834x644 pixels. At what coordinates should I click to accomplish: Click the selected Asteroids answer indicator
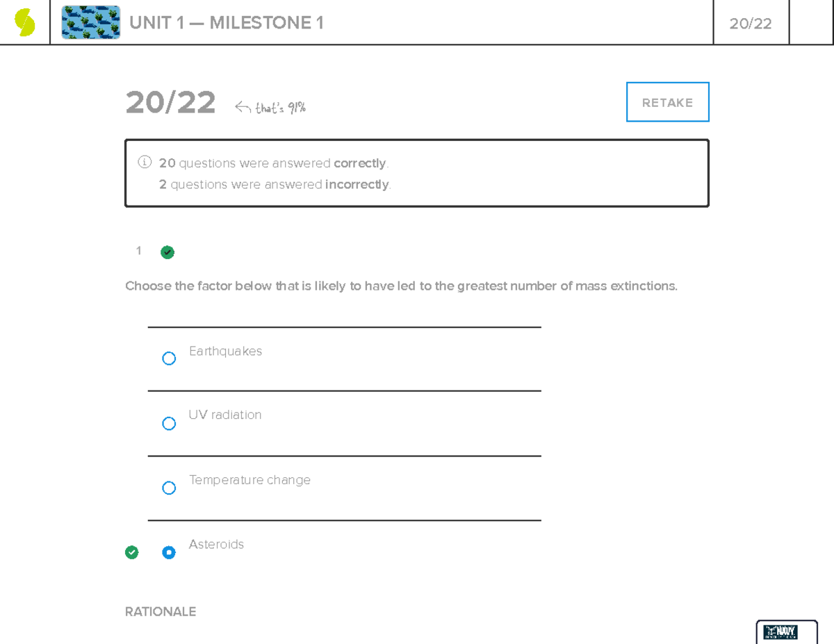pos(169,552)
